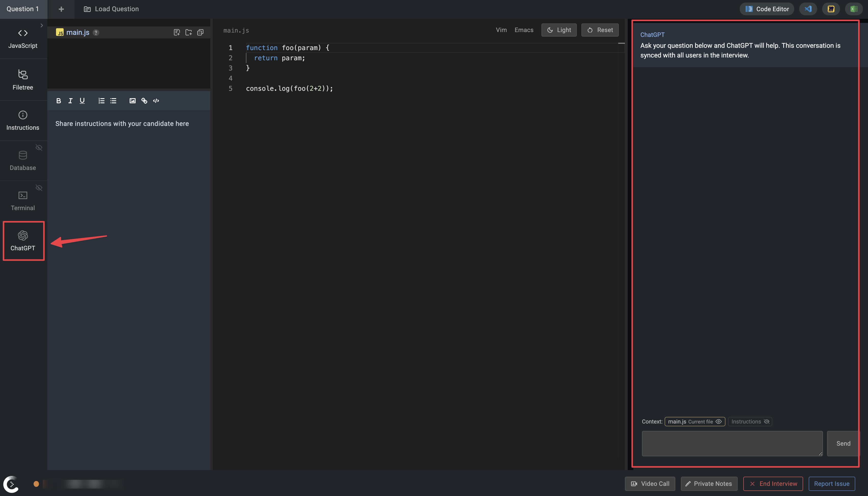Screen dimensions: 868x496
Task: Click the main.js editor filename label
Action: tap(236, 31)
